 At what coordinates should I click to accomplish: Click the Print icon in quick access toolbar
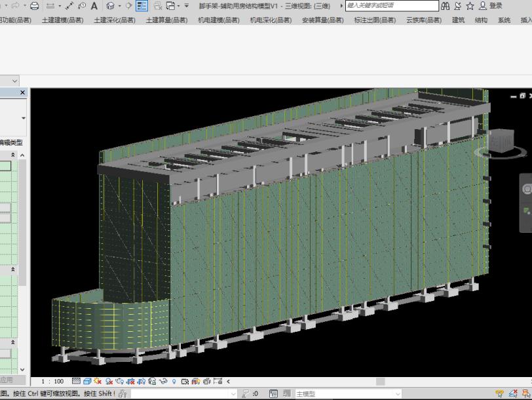(x=34, y=6)
